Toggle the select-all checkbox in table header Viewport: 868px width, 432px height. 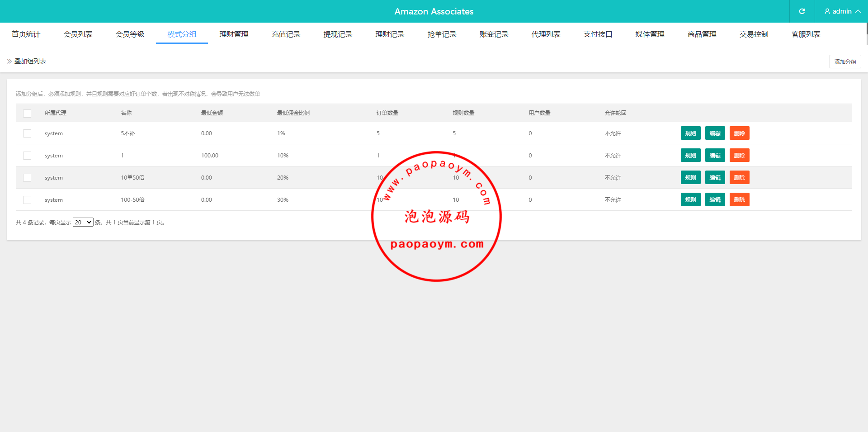(27, 113)
